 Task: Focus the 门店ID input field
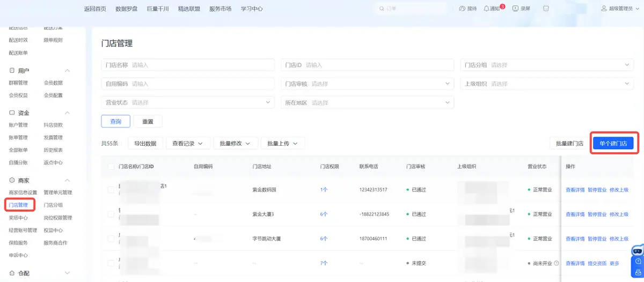click(368, 65)
